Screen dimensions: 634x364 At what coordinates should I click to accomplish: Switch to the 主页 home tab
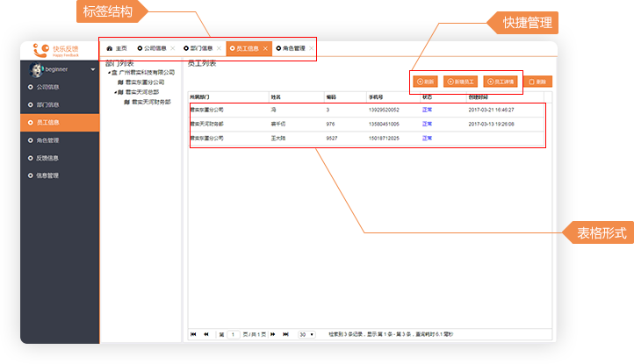pos(116,48)
